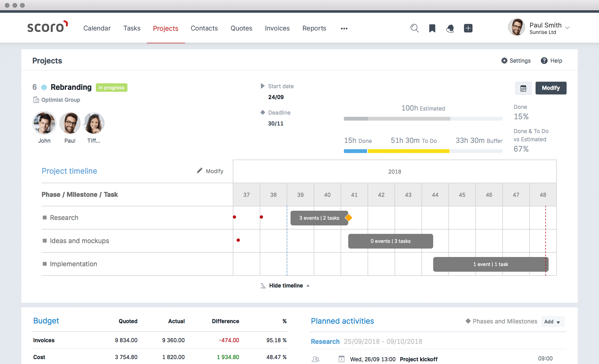
Task: Go to the Invoices menu tab
Action: [x=277, y=28]
